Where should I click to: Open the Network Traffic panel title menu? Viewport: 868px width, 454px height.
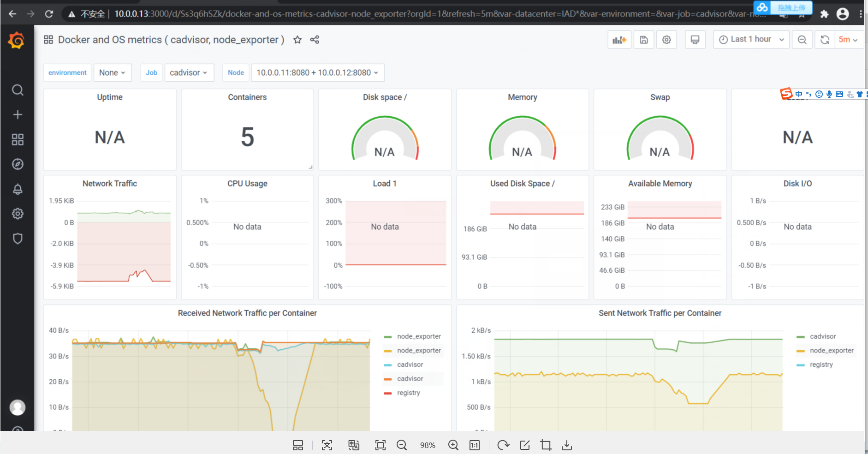(x=110, y=184)
